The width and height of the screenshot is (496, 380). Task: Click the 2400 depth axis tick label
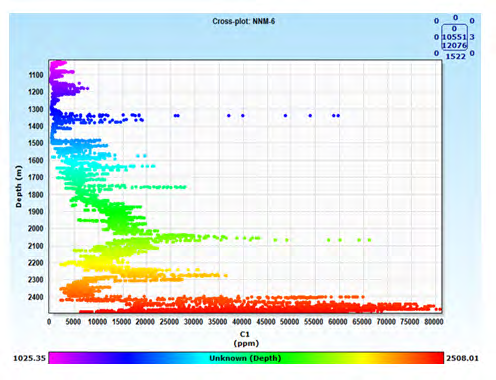coord(36,297)
